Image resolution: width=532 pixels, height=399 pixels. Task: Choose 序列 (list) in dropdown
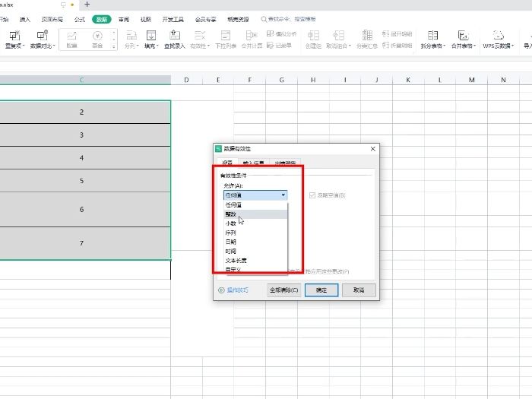click(x=255, y=233)
